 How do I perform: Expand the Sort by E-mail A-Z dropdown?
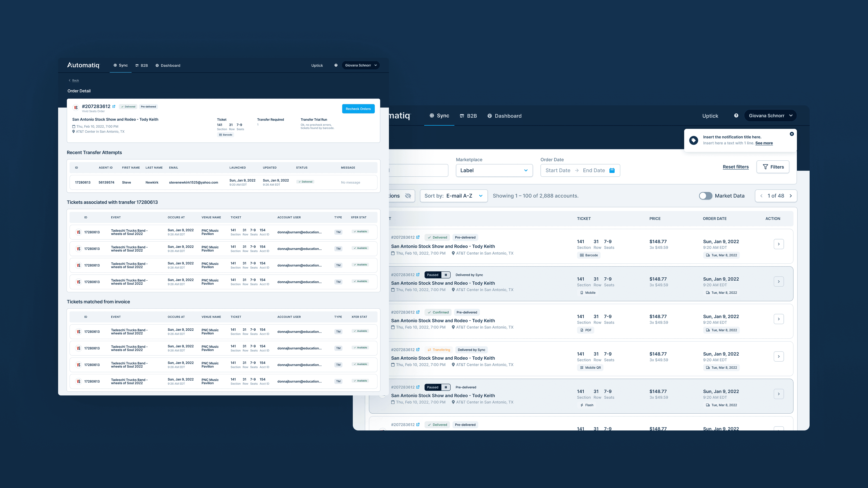click(453, 196)
